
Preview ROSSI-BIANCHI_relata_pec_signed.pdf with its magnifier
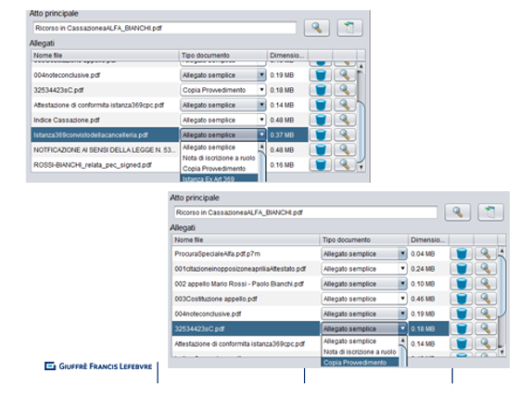pos(345,165)
